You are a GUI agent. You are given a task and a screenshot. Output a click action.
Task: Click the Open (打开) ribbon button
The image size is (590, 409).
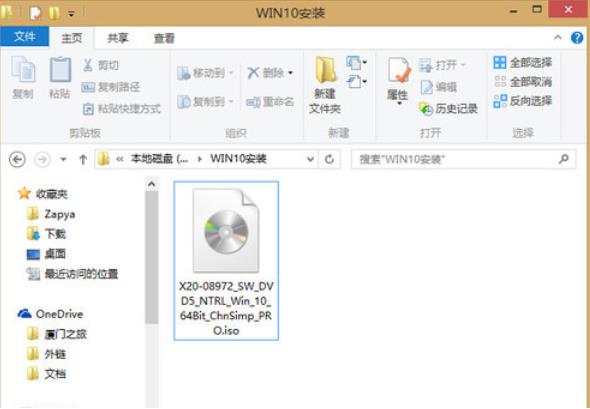pyautogui.click(x=442, y=65)
